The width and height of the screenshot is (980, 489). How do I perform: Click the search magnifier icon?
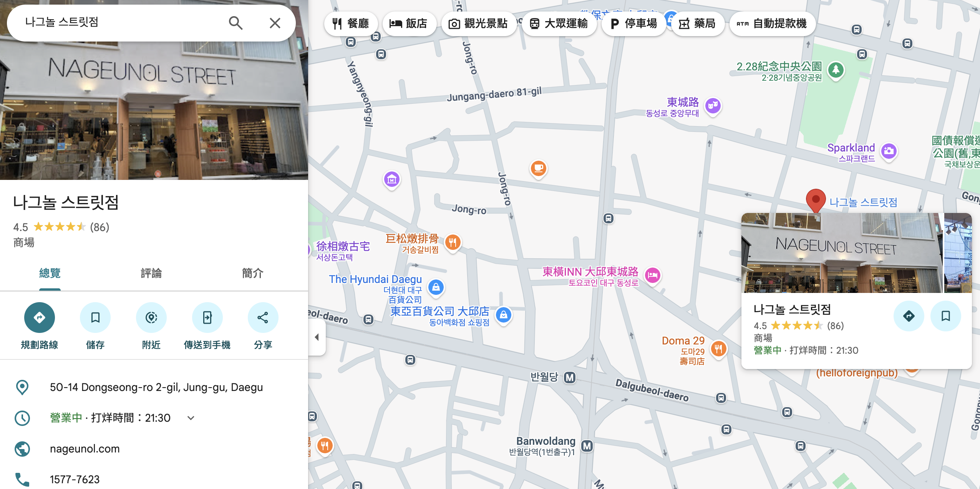coord(235,23)
